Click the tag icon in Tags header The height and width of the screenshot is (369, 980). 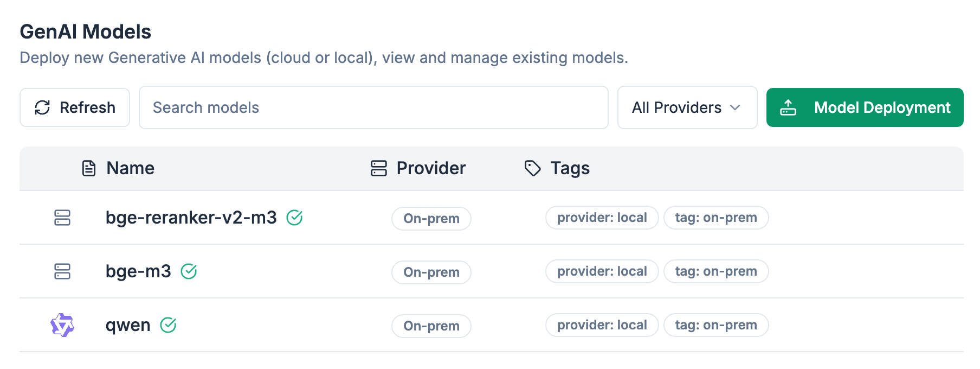click(532, 168)
